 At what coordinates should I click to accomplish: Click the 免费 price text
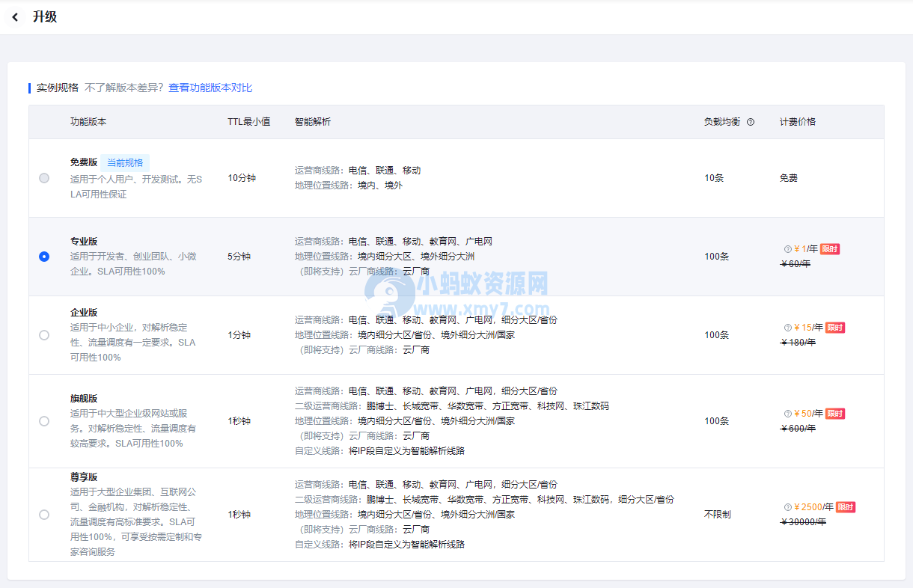click(789, 178)
